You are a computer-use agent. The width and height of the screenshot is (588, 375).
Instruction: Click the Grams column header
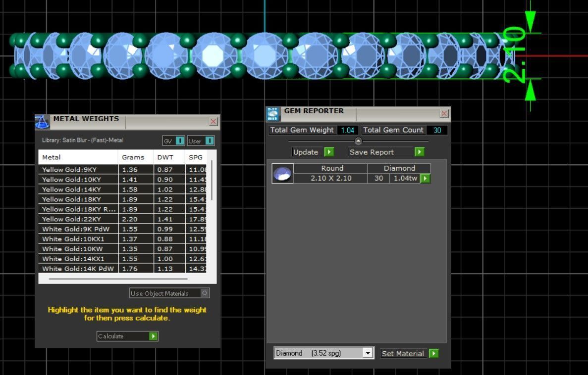pos(136,157)
